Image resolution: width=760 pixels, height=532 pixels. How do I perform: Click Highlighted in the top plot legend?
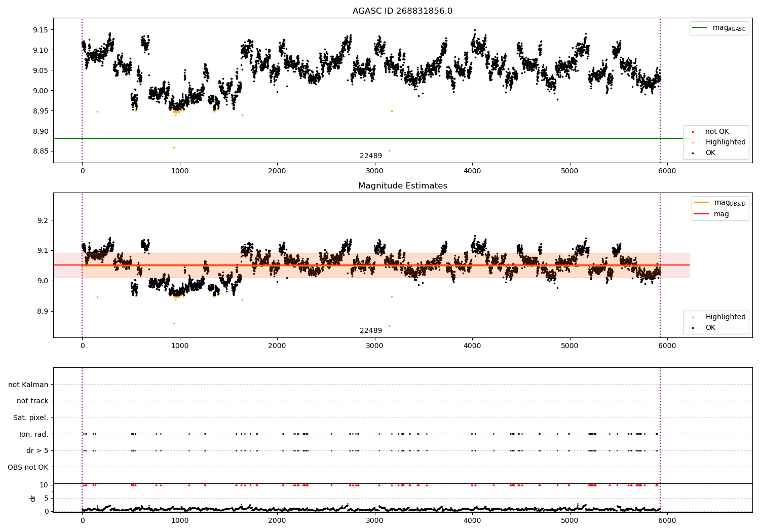726,142
